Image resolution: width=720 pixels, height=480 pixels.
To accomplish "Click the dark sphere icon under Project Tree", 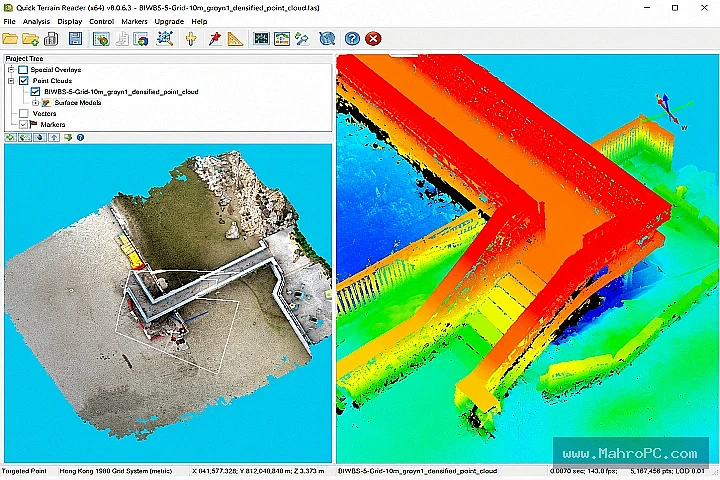I will [40, 137].
